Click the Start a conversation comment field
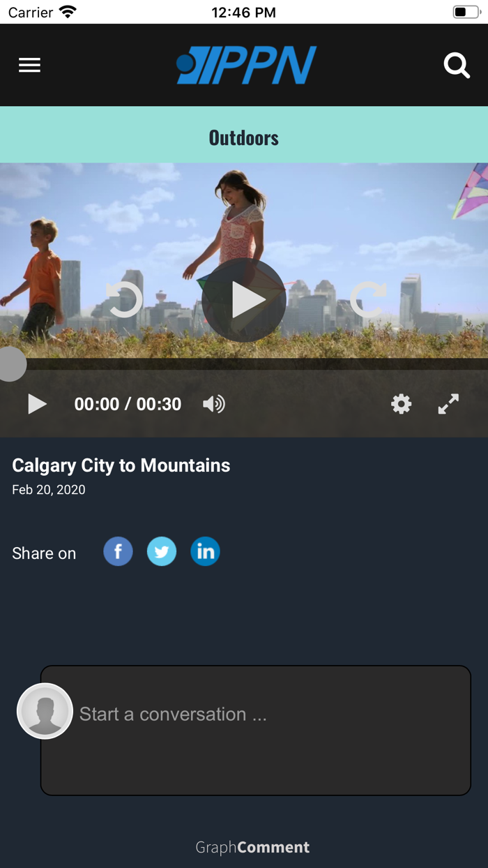This screenshot has width=488, height=868. click(x=256, y=730)
